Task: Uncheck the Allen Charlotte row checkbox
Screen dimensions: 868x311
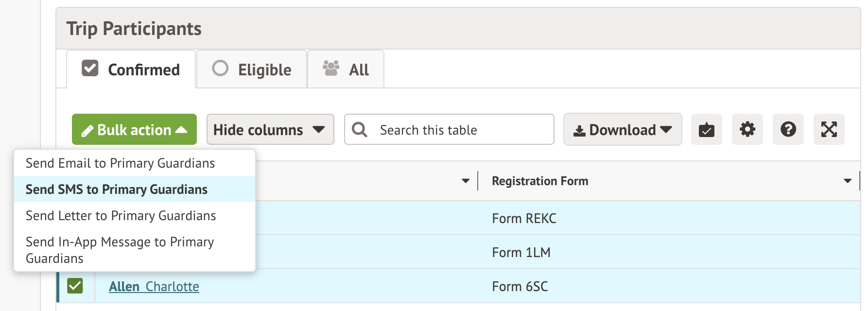Action: (75, 286)
